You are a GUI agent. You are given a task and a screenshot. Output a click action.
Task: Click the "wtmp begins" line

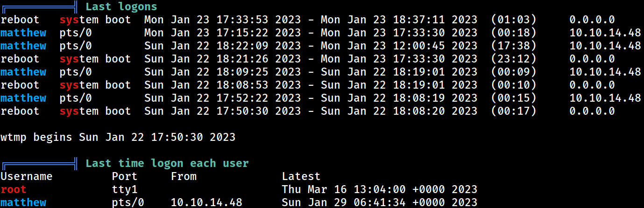pos(118,138)
